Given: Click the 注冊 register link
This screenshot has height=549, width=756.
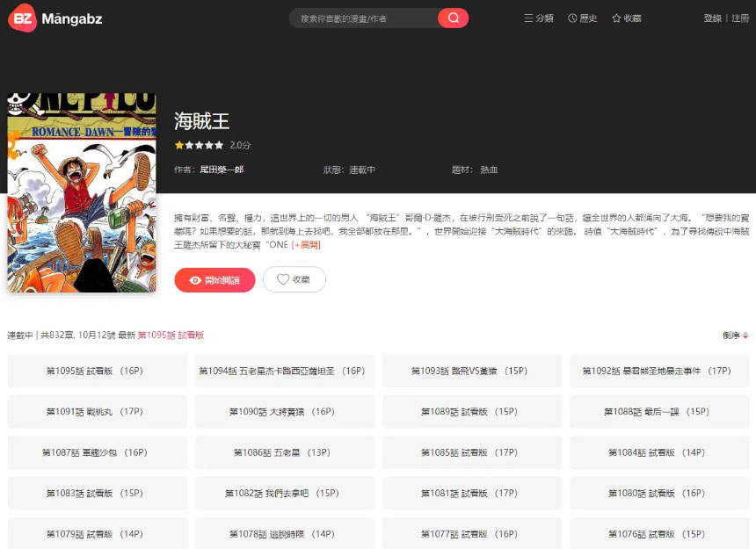Looking at the screenshot, I should [740, 18].
